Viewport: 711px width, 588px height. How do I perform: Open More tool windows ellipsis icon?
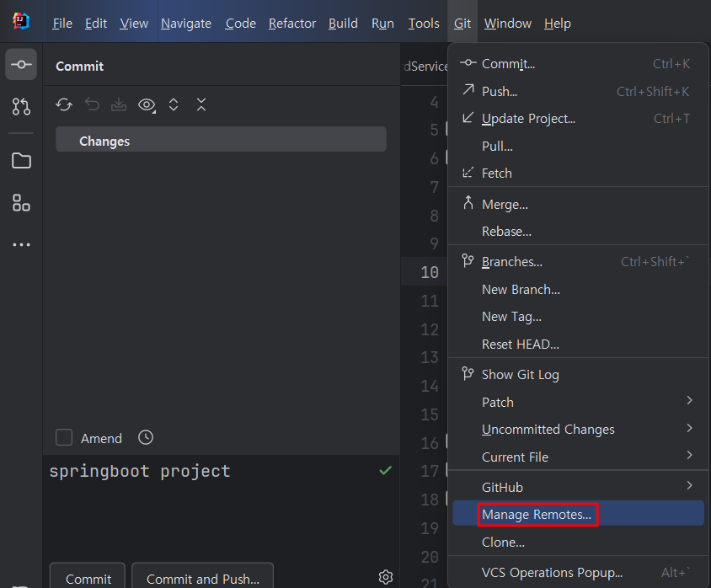pyautogui.click(x=21, y=245)
